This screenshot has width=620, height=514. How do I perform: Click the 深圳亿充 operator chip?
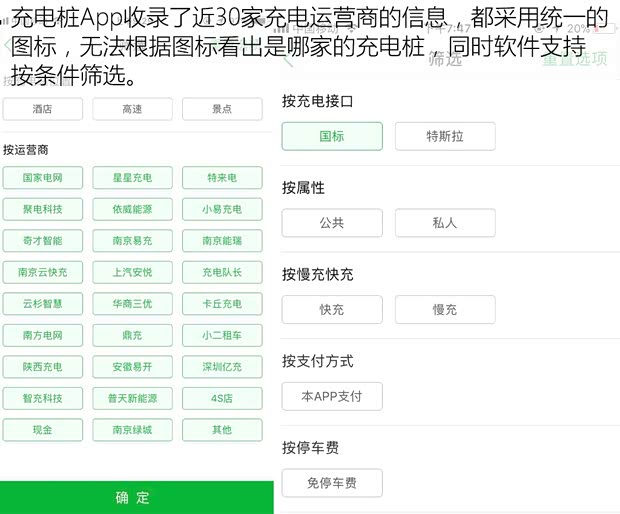pyautogui.click(x=222, y=367)
